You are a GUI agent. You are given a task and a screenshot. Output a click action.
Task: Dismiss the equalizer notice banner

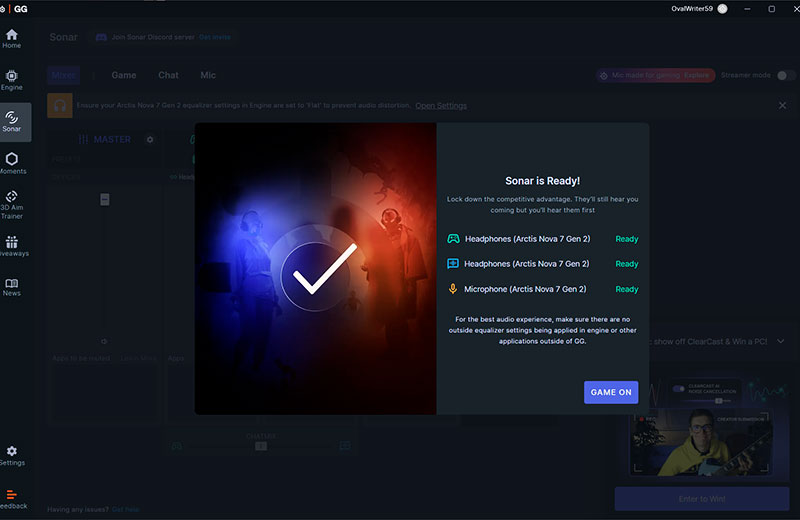pyautogui.click(x=782, y=105)
